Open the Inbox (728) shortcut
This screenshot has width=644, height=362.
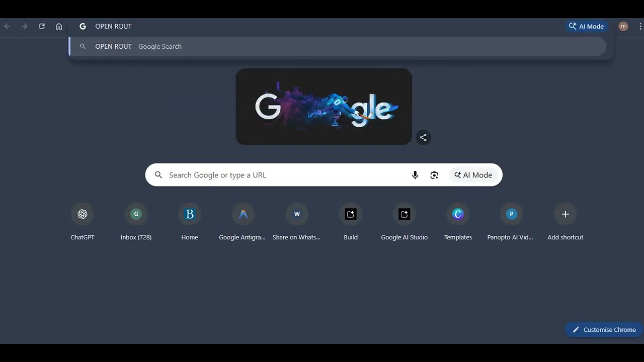[x=136, y=222]
